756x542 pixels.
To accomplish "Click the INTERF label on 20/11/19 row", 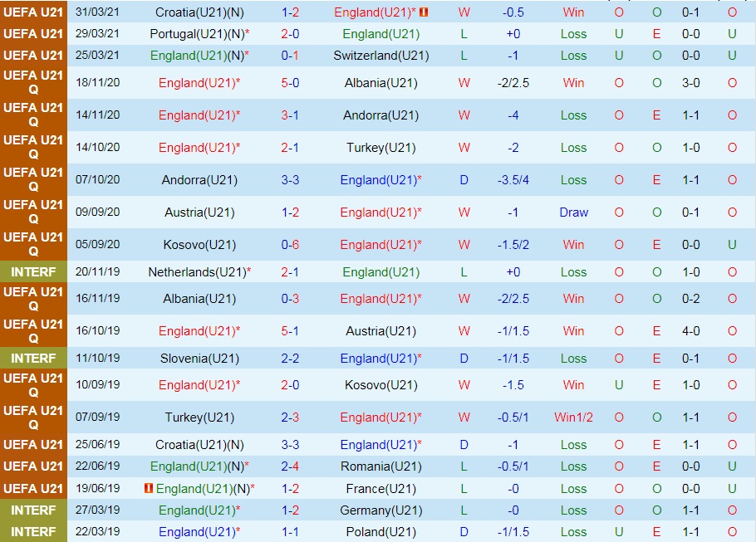I will [33, 272].
